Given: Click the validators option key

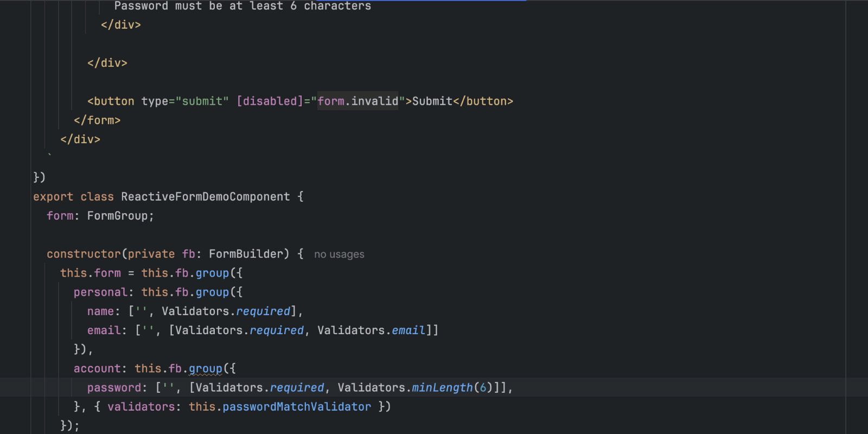Looking at the screenshot, I should point(141,407).
